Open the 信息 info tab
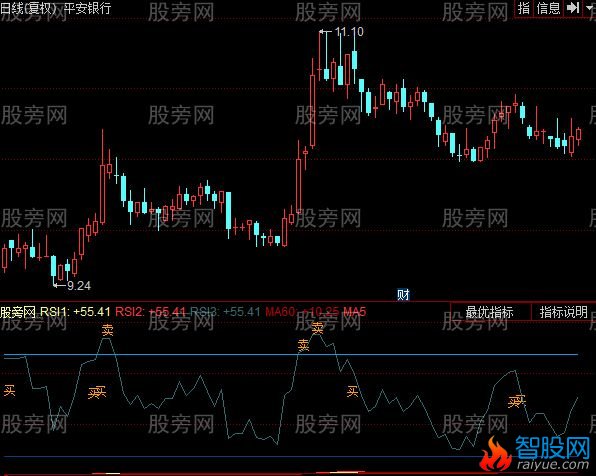596x476 pixels. click(548, 8)
